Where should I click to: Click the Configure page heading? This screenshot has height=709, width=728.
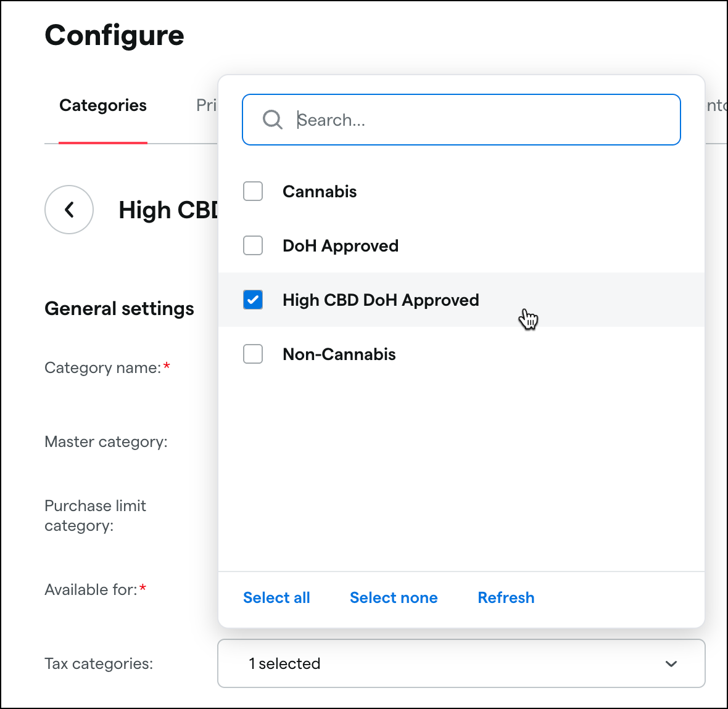click(114, 36)
